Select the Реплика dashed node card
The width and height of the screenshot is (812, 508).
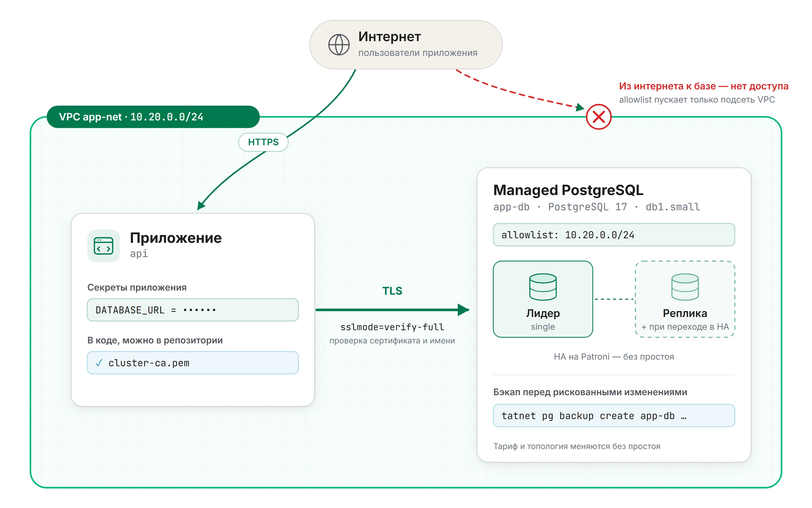pos(685,299)
